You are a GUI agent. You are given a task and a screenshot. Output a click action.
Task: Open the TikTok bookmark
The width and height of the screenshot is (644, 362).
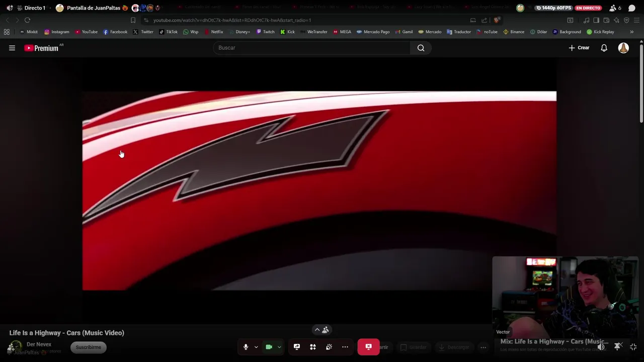click(x=168, y=32)
